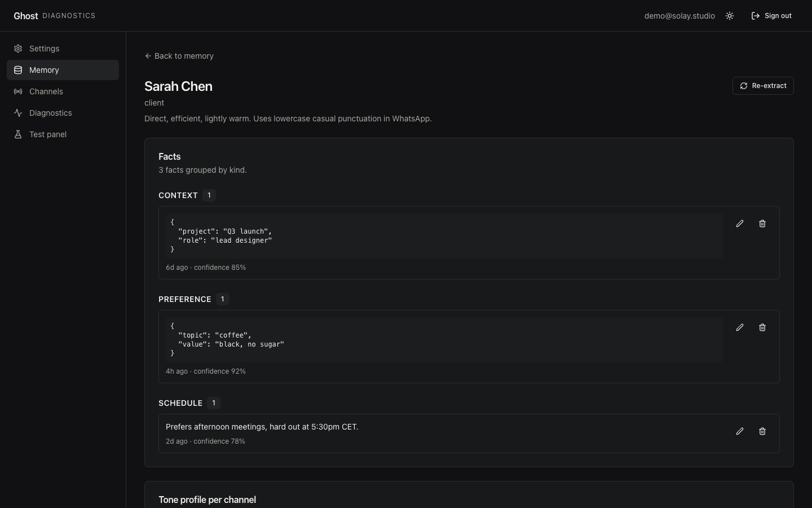Click the Ghost Diagnostics logo
Image resolution: width=812 pixels, height=508 pixels.
pyautogui.click(x=55, y=16)
